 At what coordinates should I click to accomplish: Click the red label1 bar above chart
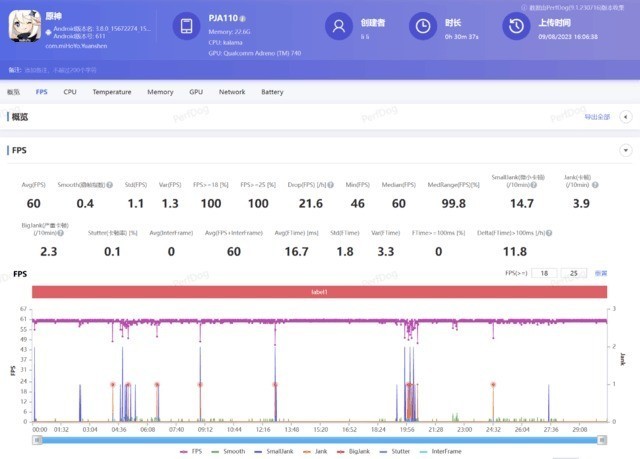point(319,291)
